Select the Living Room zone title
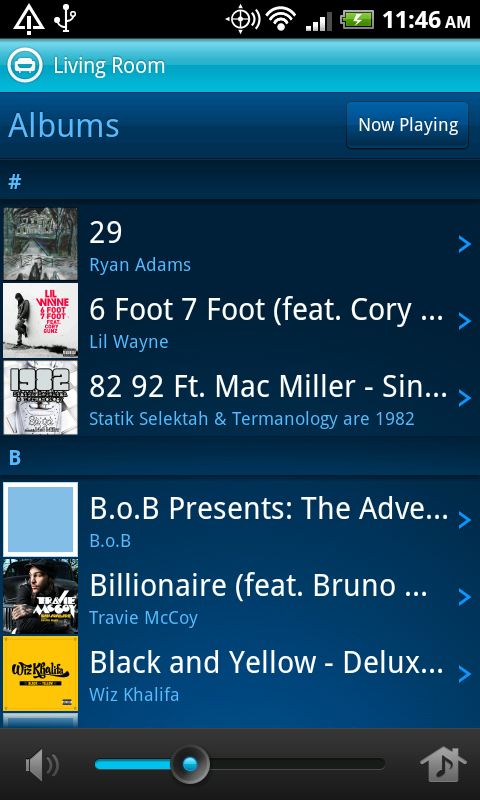 click(109, 66)
